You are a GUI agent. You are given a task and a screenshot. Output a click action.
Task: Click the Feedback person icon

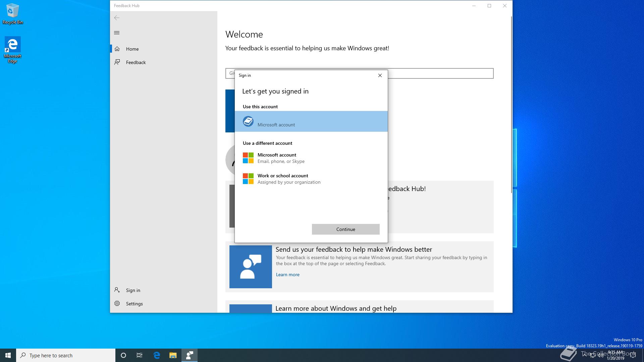point(117,62)
